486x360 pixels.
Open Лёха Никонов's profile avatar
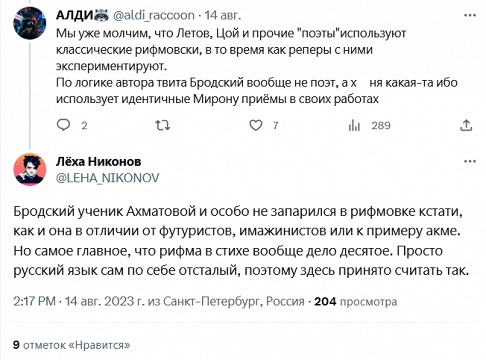29,169
